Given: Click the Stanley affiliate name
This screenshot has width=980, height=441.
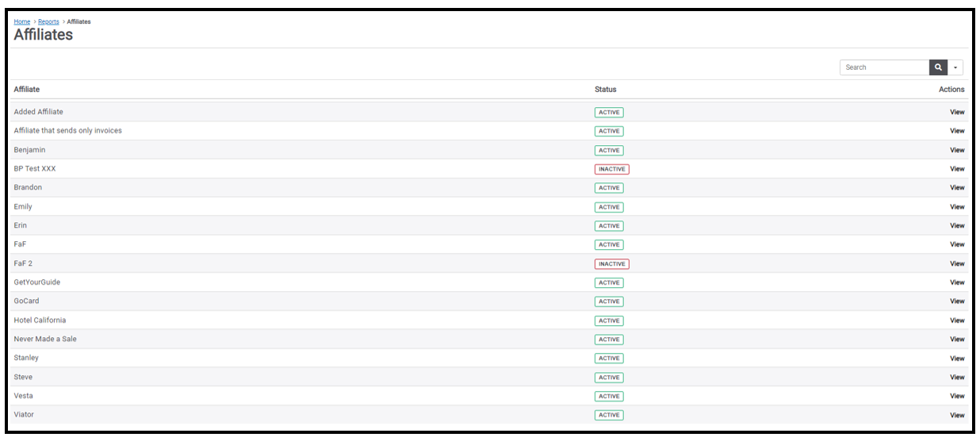Looking at the screenshot, I should point(26,359).
